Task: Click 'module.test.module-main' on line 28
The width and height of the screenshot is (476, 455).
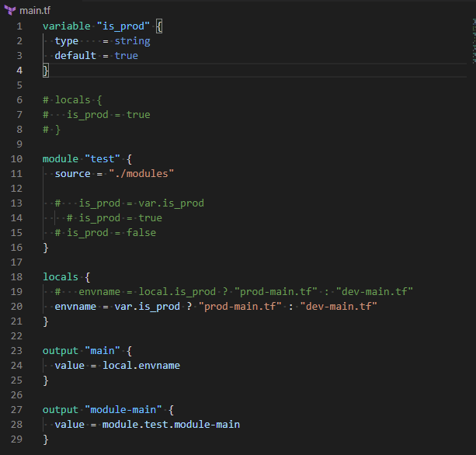Action: 171,425
